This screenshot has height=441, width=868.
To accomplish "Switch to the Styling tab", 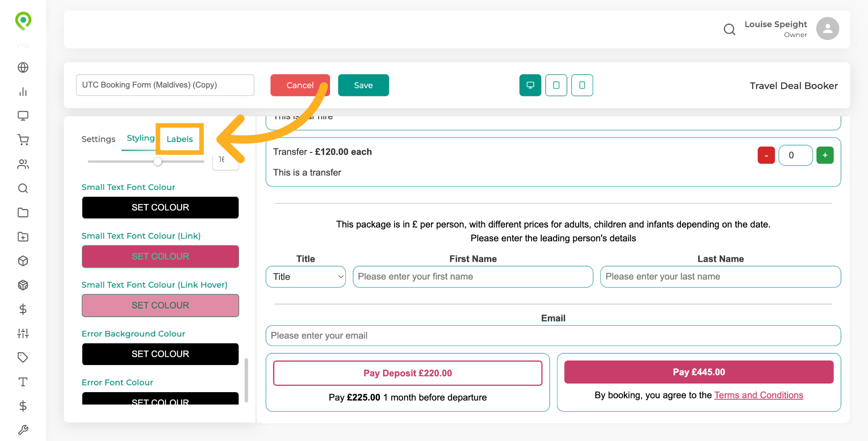I will point(141,138).
